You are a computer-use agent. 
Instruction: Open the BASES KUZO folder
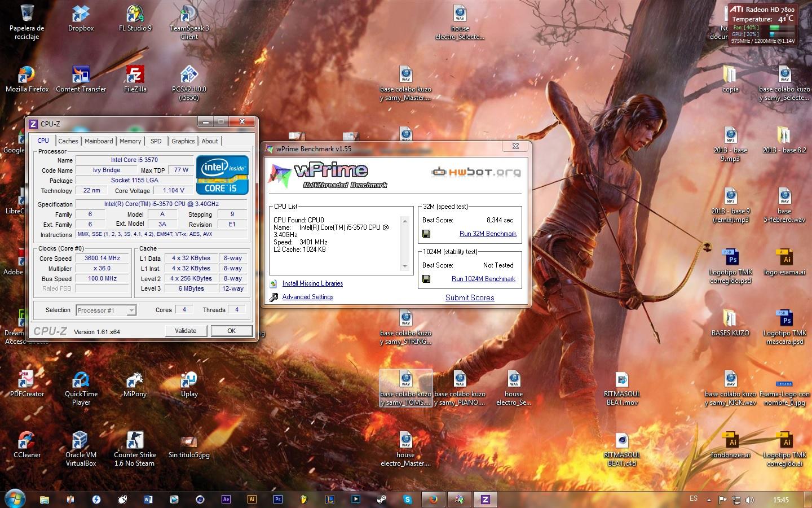pos(730,323)
